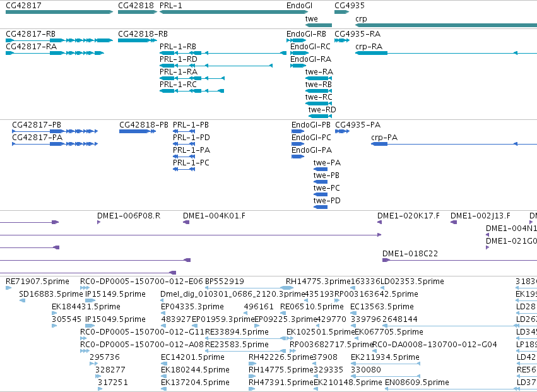Click the EK184431.5prime EST
Image resolution: width=537 pixels, height=392 pixels.
54,313
